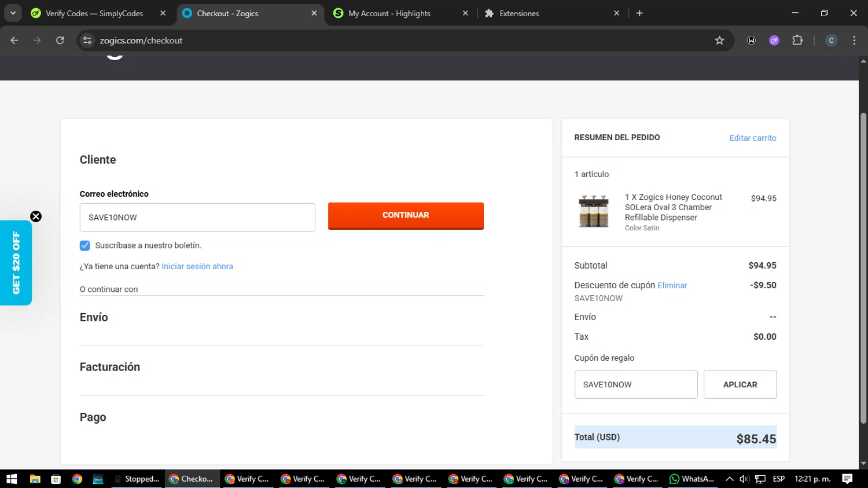Open WhatsApp from the taskbar
This screenshot has height=488, width=868.
coord(692,479)
